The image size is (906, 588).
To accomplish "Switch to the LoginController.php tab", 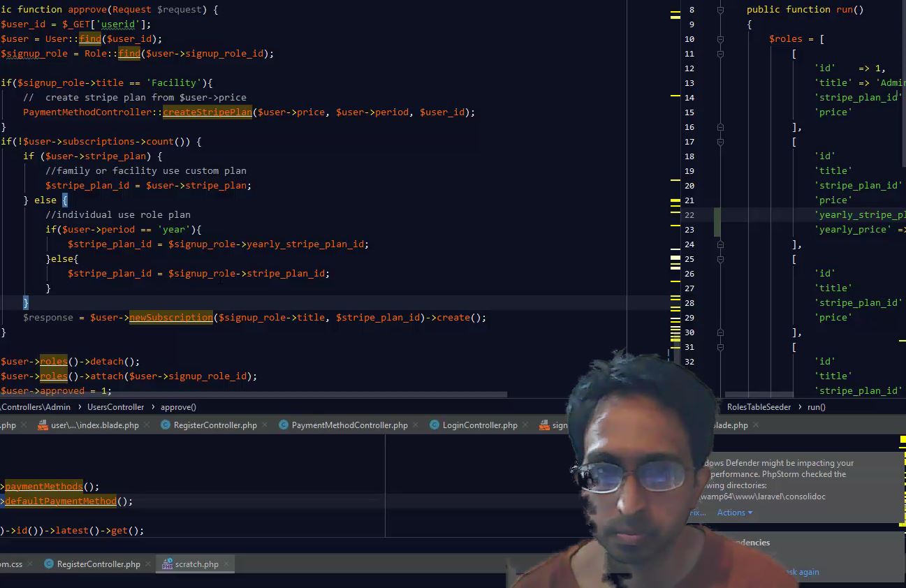I will tap(480, 425).
